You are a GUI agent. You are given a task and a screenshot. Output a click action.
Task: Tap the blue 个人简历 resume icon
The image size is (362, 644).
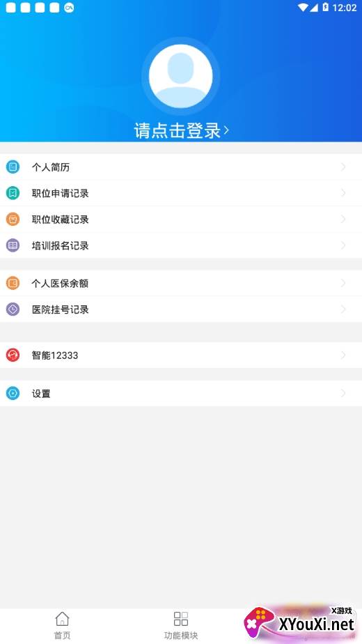tap(13, 167)
